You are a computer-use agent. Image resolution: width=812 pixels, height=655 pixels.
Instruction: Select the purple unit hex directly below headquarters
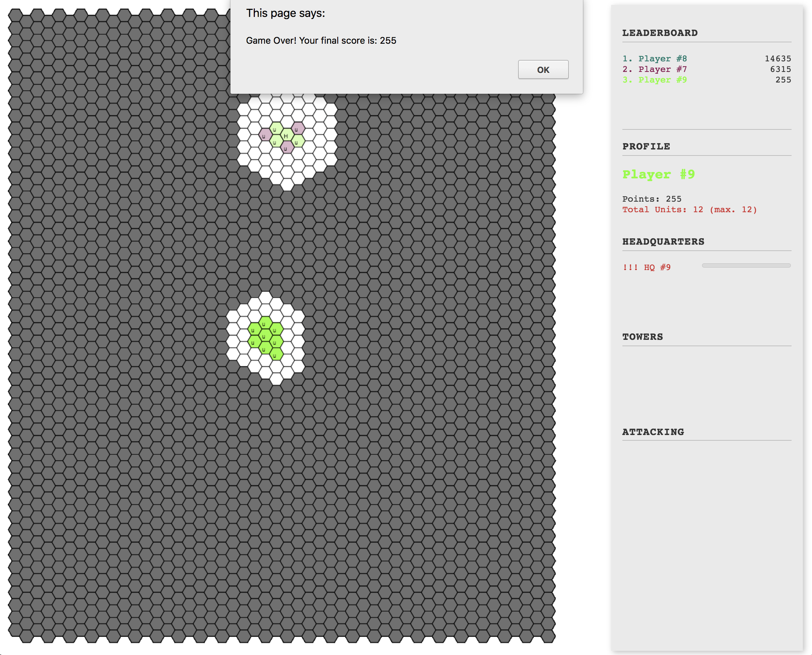click(x=287, y=147)
